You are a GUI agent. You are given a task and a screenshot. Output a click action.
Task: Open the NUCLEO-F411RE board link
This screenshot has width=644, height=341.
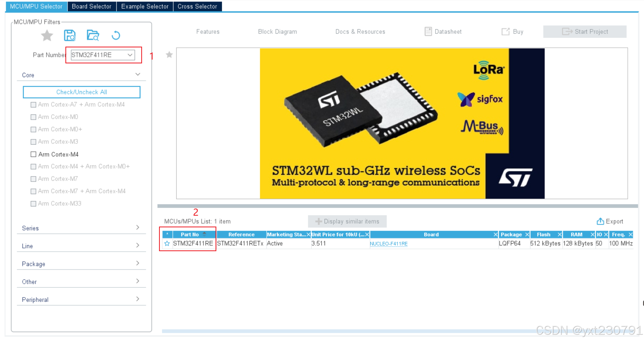(388, 244)
